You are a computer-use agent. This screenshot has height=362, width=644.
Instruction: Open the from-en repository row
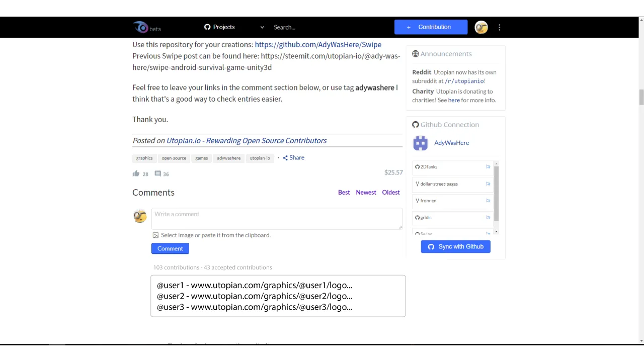click(452, 201)
